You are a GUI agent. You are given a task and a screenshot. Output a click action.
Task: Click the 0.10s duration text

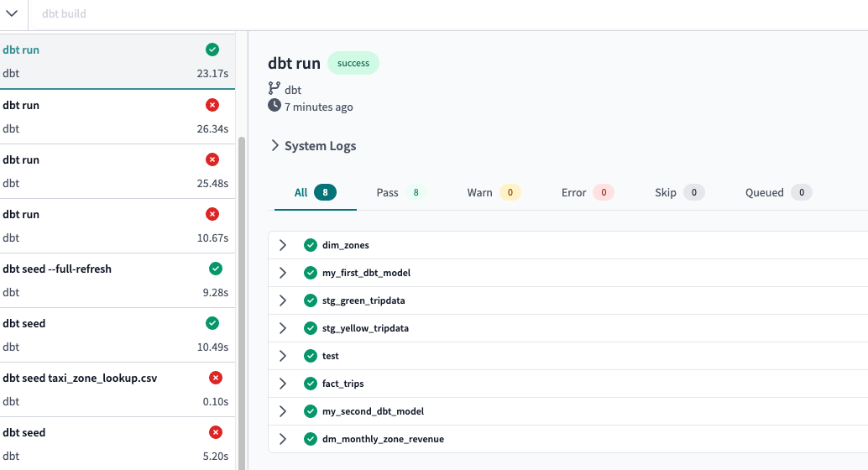click(216, 401)
